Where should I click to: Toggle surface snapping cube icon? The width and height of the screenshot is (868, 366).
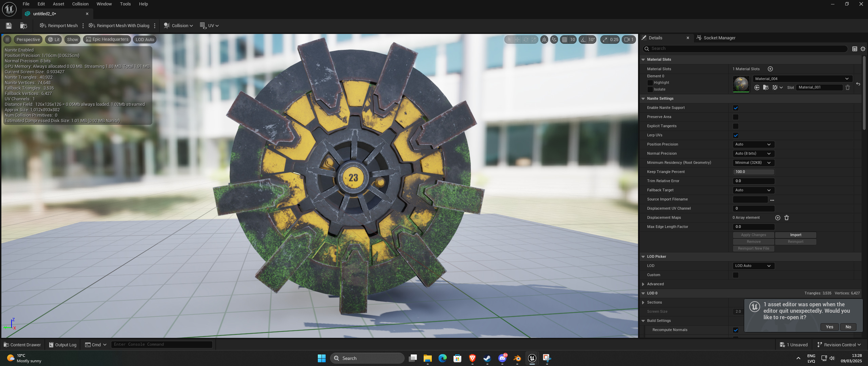click(544, 40)
